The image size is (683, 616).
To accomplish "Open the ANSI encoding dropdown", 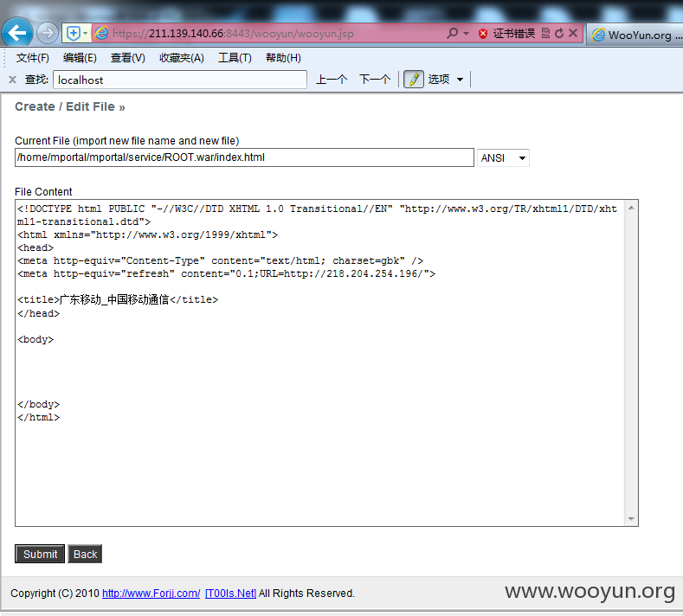I will point(503,158).
